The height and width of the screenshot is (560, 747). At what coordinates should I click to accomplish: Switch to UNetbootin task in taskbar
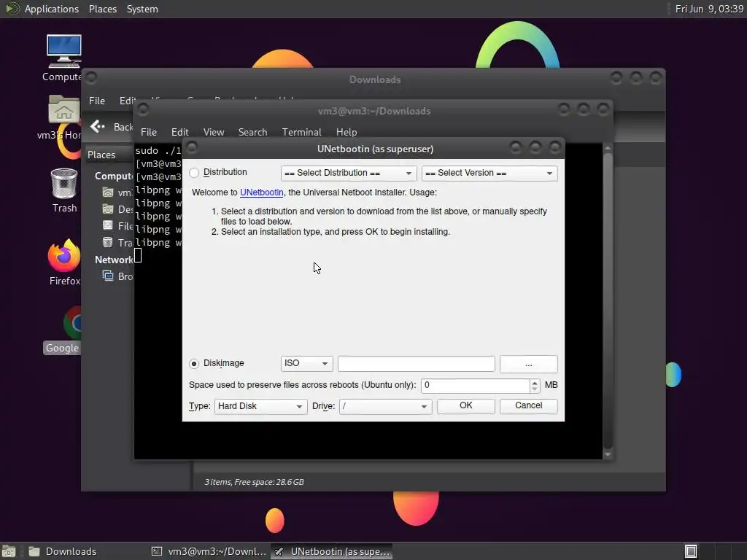click(x=332, y=551)
